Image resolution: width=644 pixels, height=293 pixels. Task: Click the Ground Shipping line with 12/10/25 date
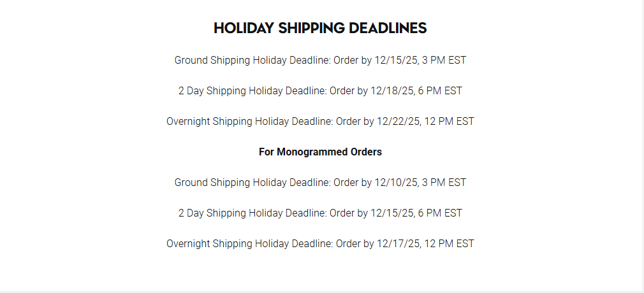click(320, 183)
